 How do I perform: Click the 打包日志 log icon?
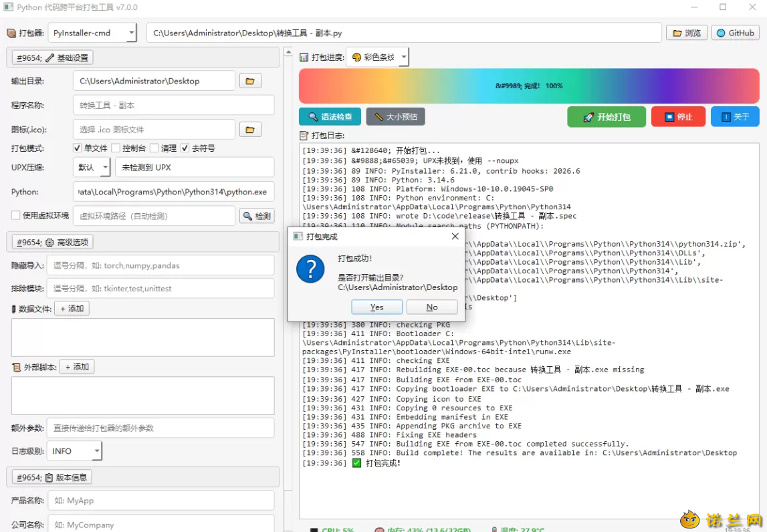[304, 136]
